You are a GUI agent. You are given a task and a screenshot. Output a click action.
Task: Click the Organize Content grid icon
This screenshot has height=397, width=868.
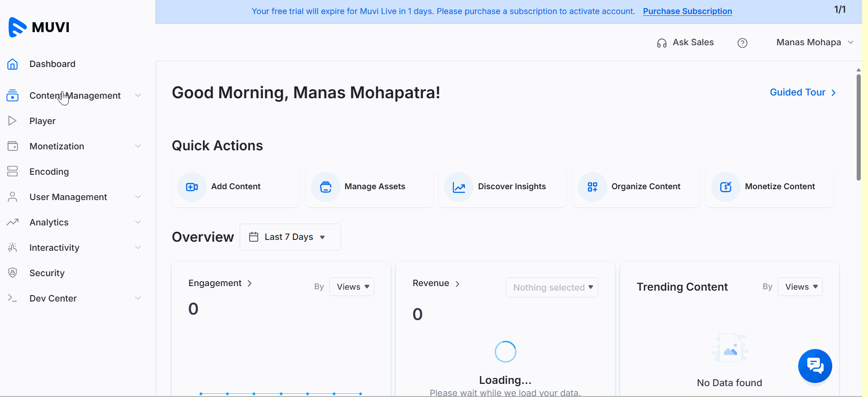(592, 187)
